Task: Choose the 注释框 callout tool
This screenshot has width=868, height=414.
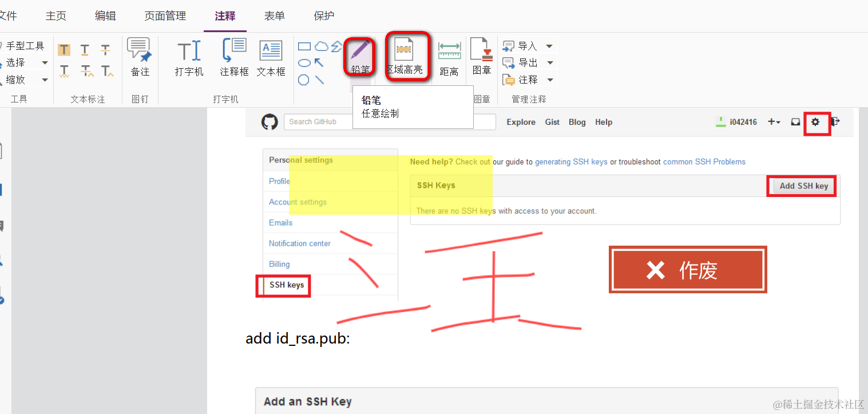Action: [234, 57]
